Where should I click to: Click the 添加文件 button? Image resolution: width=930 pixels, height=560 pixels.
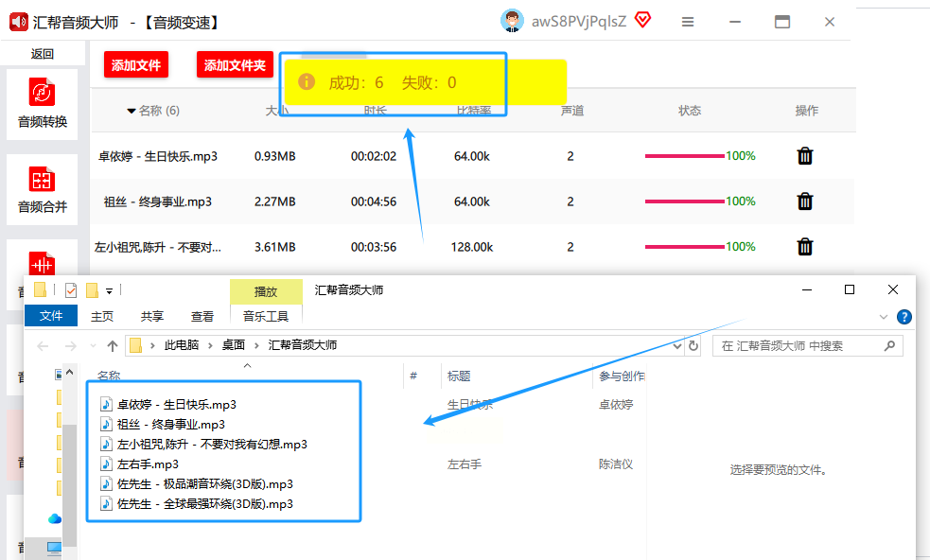tap(136, 64)
